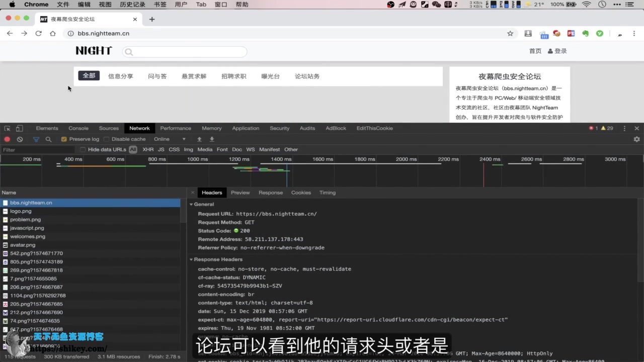
Task: Filter requests by XHR type
Action: point(148,150)
